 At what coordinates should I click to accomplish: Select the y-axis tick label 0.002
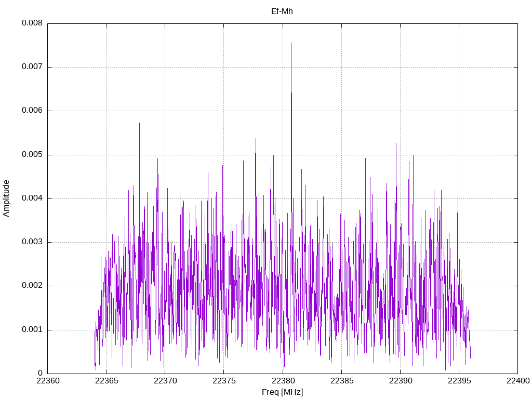click(x=32, y=285)
